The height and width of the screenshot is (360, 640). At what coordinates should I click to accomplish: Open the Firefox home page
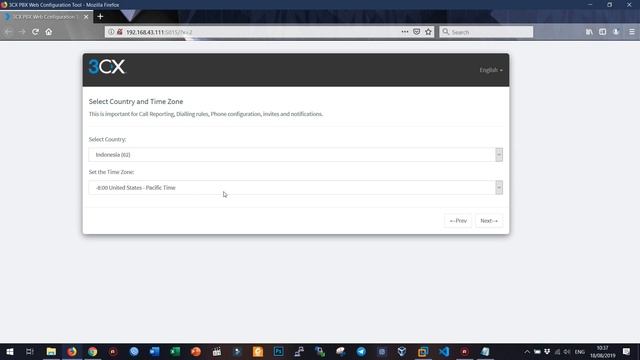pyautogui.click(x=49, y=32)
